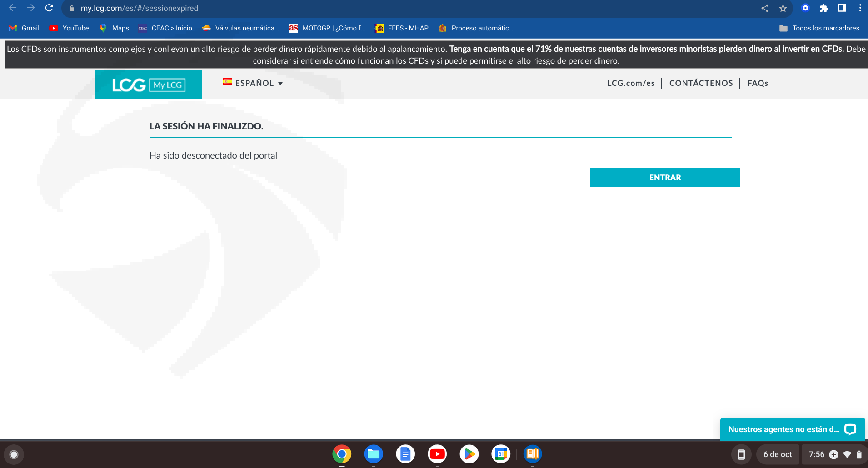The image size is (868, 468).
Task: Open the CEAC > Inicio bookmark
Action: click(165, 28)
